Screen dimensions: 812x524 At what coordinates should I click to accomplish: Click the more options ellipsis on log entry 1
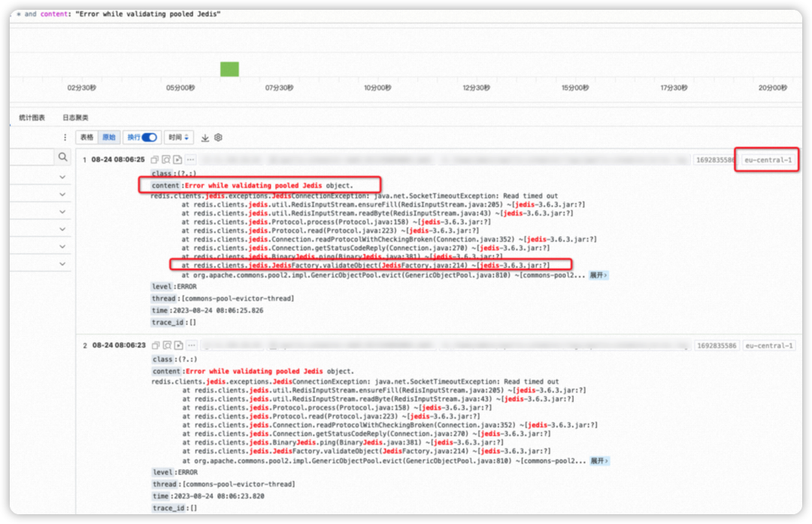point(190,159)
